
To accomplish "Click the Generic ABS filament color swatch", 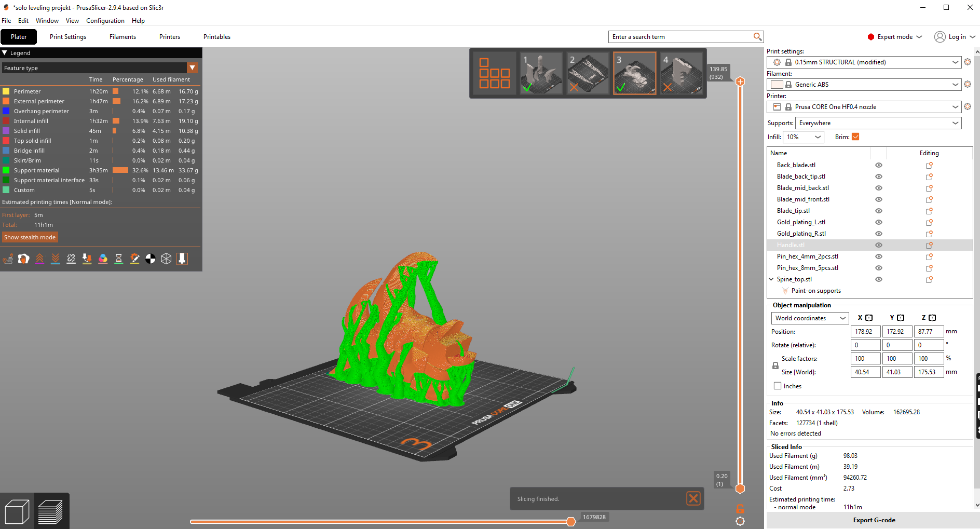I will coord(777,85).
